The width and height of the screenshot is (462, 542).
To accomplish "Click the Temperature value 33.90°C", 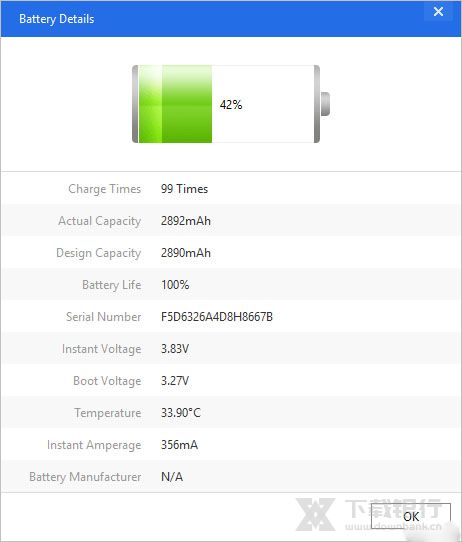I will (x=181, y=413).
